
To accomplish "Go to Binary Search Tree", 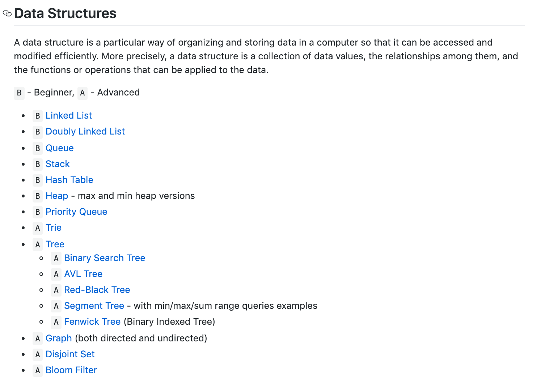I will 105,258.
